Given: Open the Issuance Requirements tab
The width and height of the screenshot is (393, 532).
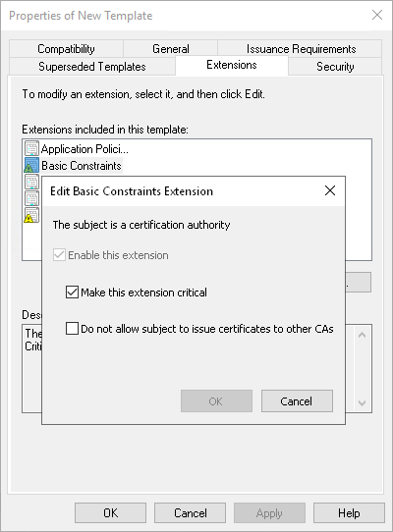Looking at the screenshot, I should [x=301, y=49].
